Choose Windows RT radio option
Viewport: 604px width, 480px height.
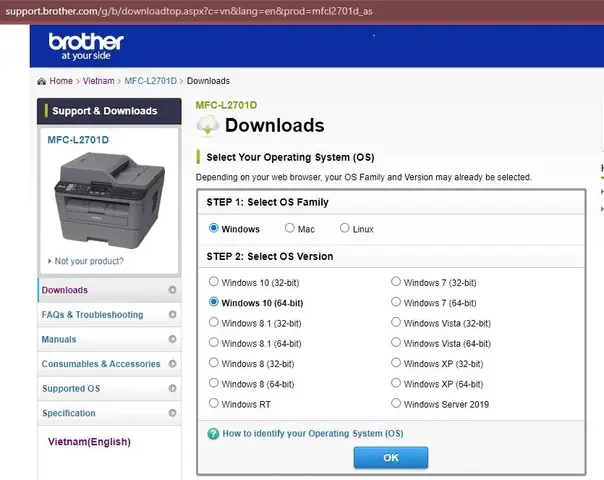tap(213, 403)
